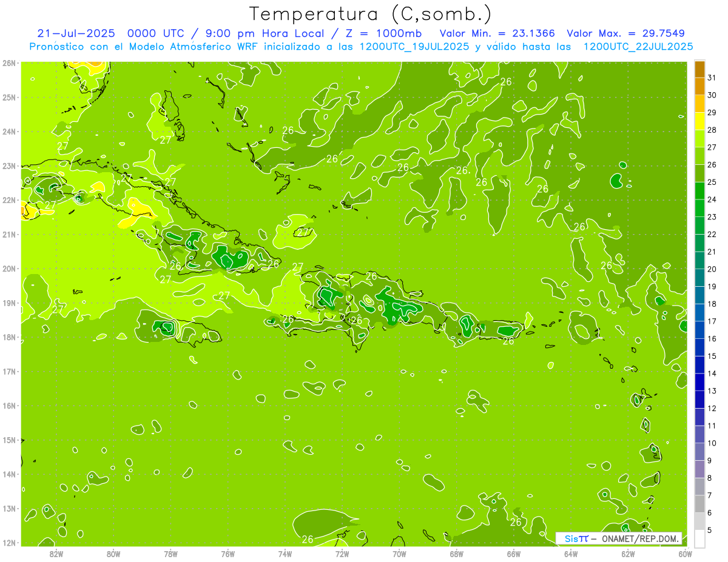Image resolution: width=728 pixels, height=562 pixels.
Task: Click the 'Valor Min. = 23.1366' readout
Action: 497,33
